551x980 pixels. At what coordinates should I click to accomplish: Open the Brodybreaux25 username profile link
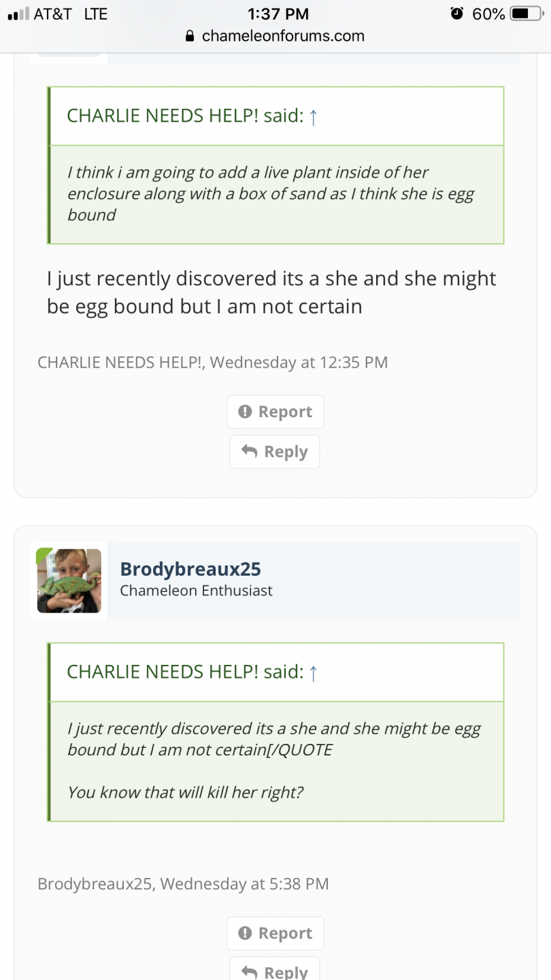[190, 569]
